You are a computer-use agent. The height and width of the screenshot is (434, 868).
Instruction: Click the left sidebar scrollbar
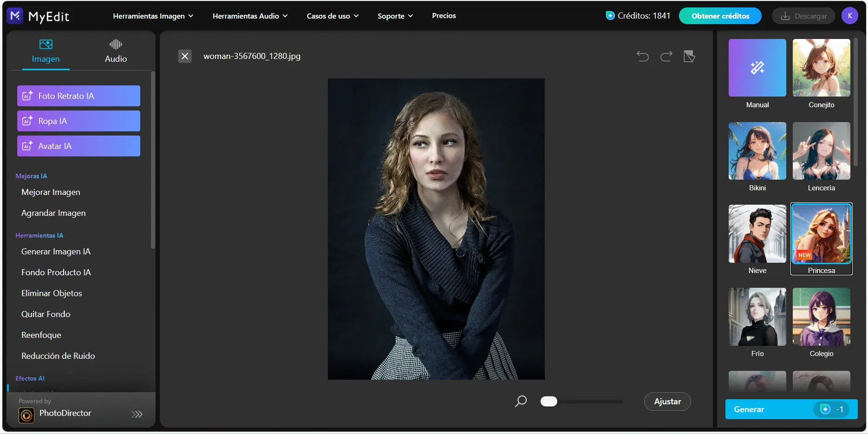coord(153,160)
